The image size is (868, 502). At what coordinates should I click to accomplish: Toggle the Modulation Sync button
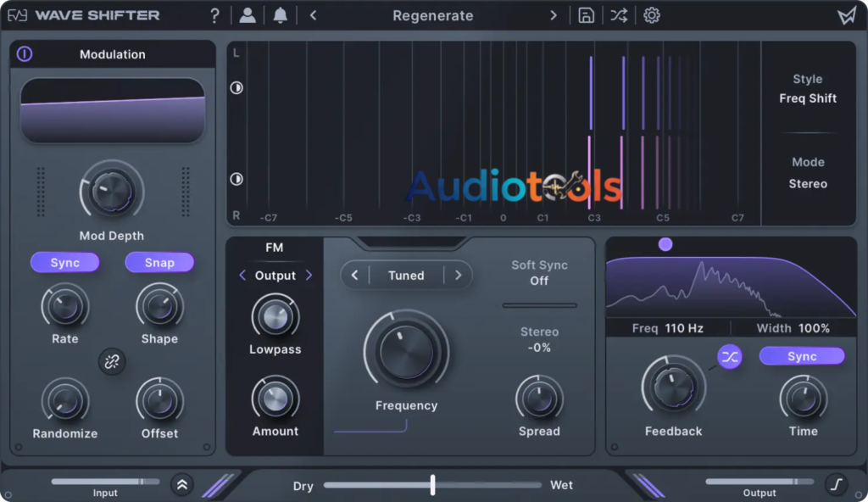point(64,263)
